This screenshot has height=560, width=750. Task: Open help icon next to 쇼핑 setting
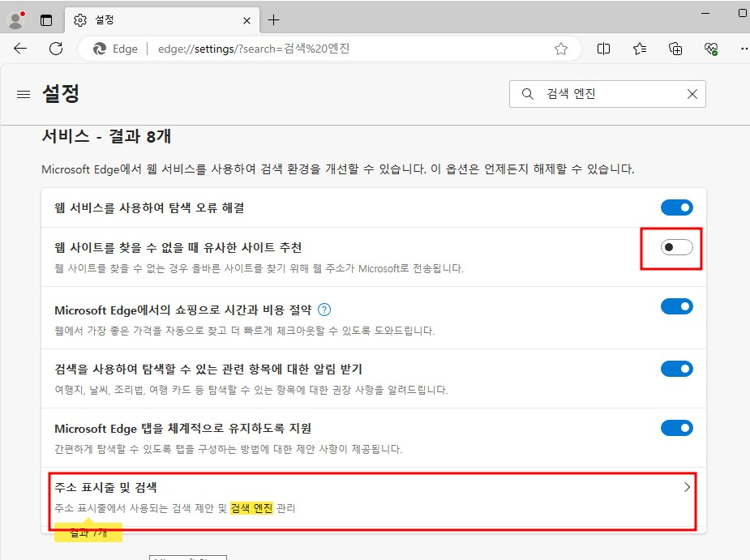[324, 310]
